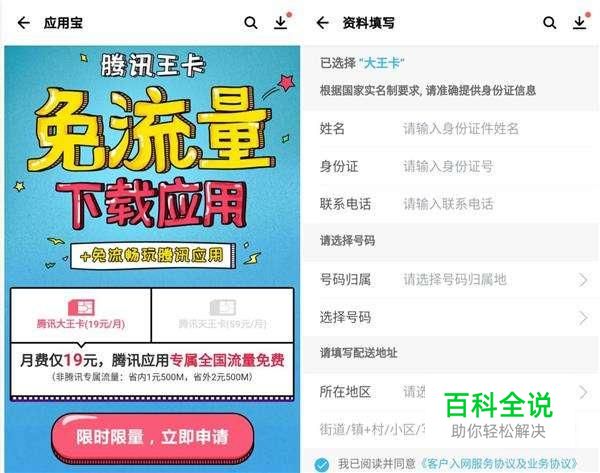This screenshot has width=600, height=473.
Task: Select red SIM card icon 腾讯大王卡
Action: 81,307
